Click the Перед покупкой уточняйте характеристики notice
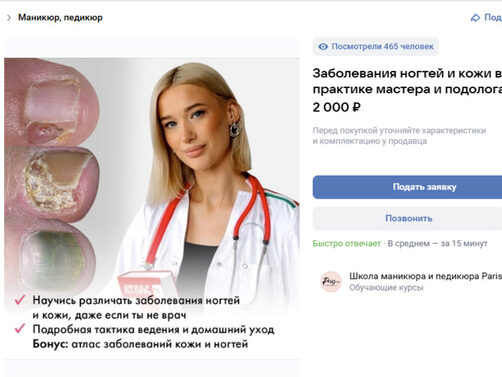 (x=399, y=136)
